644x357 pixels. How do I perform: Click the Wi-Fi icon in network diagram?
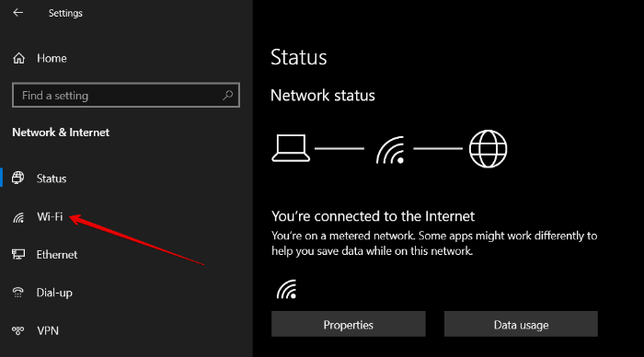point(391,150)
